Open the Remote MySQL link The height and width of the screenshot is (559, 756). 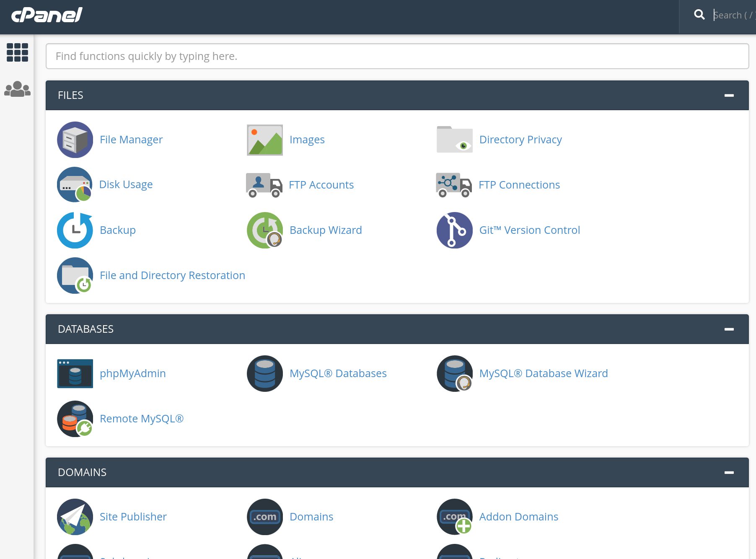(142, 419)
